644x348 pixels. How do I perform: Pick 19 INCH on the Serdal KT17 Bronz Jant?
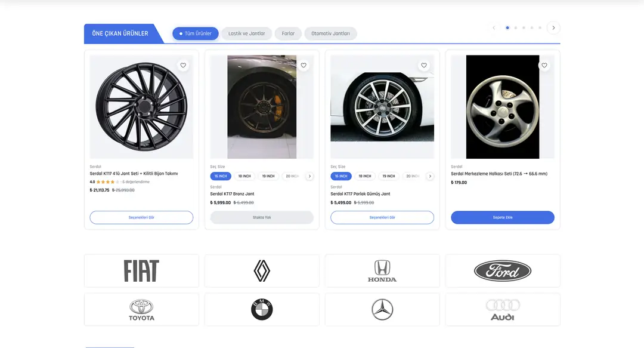click(x=268, y=176)
